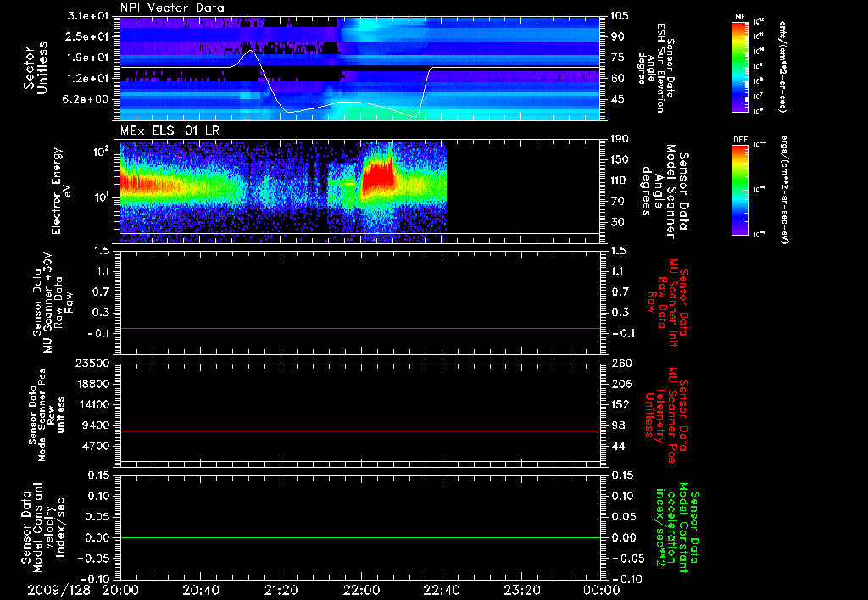Click the "75" sun elevation tick label
The height and width of the screenshot is (600, 868).
pyautogui.click(x=617, y=58)
